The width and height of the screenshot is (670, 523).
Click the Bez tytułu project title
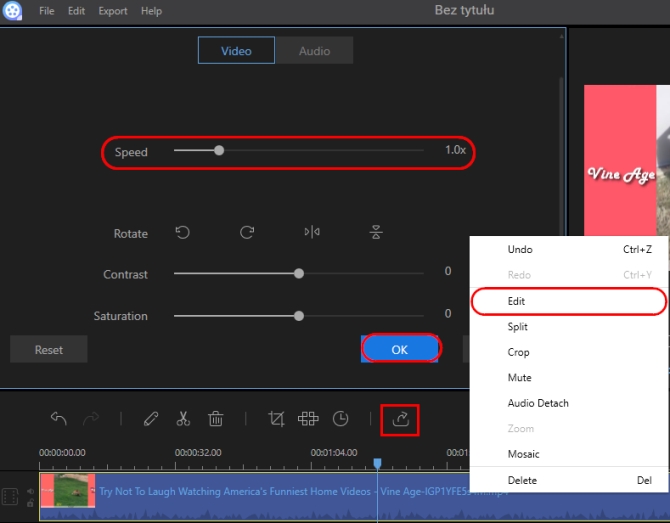coord(464,10)
